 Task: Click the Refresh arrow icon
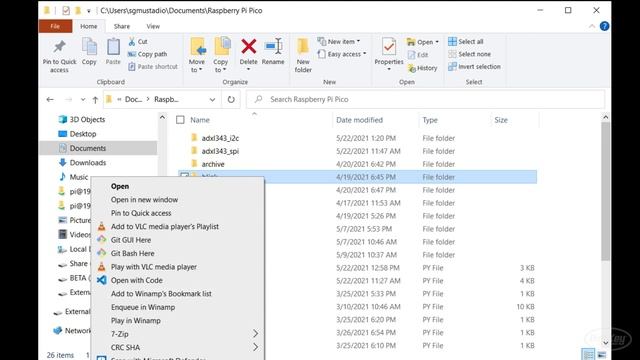231,99
